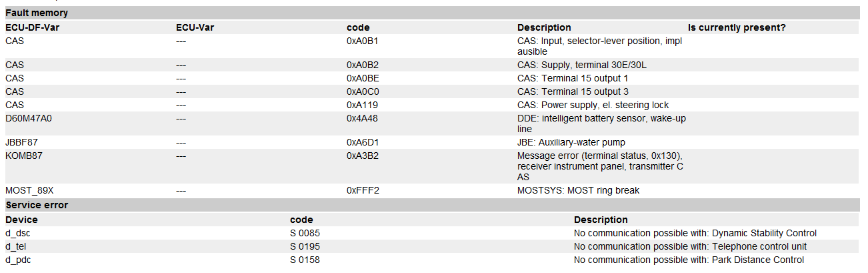The height and width of the screenshot is (273, 868).
Task: Select the CAS Terminal 15 output 1 description
Action: (x=573, y=78)
